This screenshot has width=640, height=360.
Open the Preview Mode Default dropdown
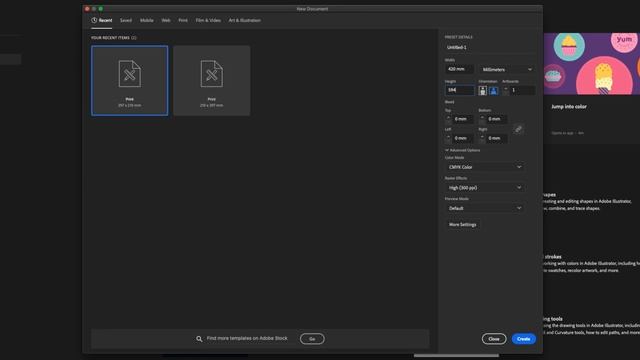484,208
